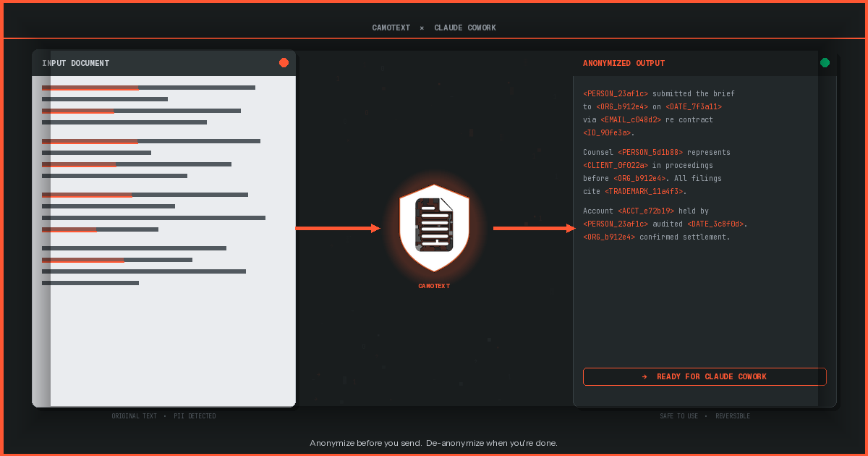Click the CAMOTEXT wordmark below the shield
The width and height of the screenshot is (868, 456).
[x=434, y=285]
